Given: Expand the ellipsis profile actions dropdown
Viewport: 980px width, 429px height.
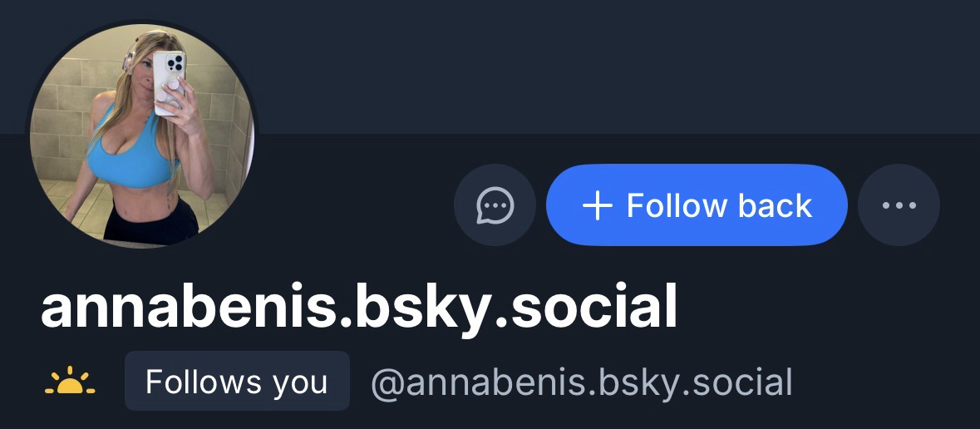Looking at the screenshot, I should (x=899, y=205).
